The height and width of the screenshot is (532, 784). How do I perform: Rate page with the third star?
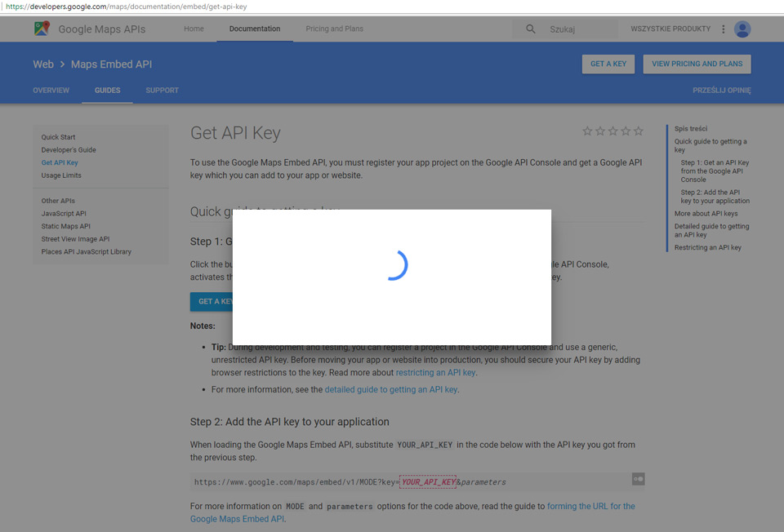click(x=613, y=131)
